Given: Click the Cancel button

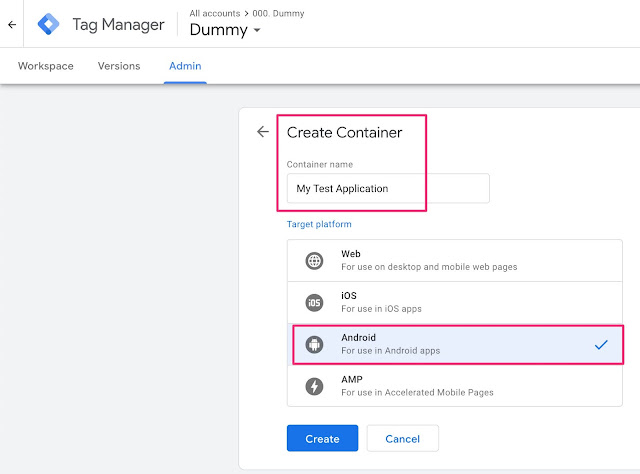Looking at the screenshot, I should coord(402,438).
